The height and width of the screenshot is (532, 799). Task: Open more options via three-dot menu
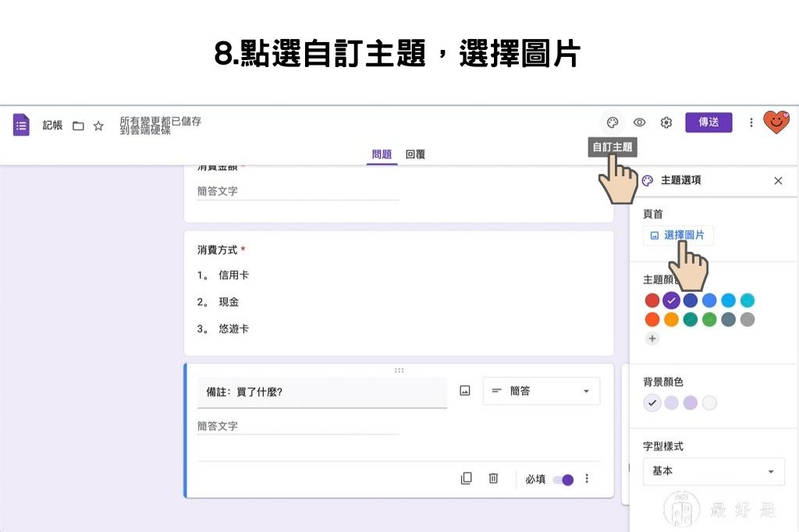[751, 122]
